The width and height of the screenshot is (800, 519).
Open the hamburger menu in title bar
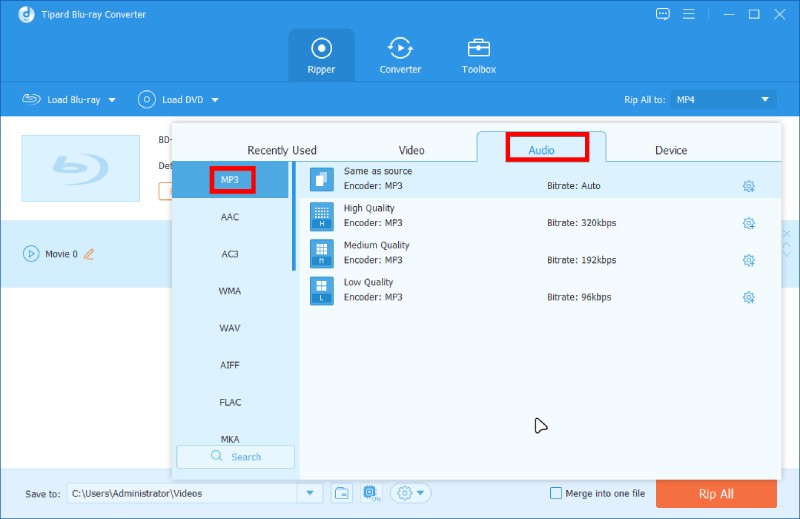(689, 14)
